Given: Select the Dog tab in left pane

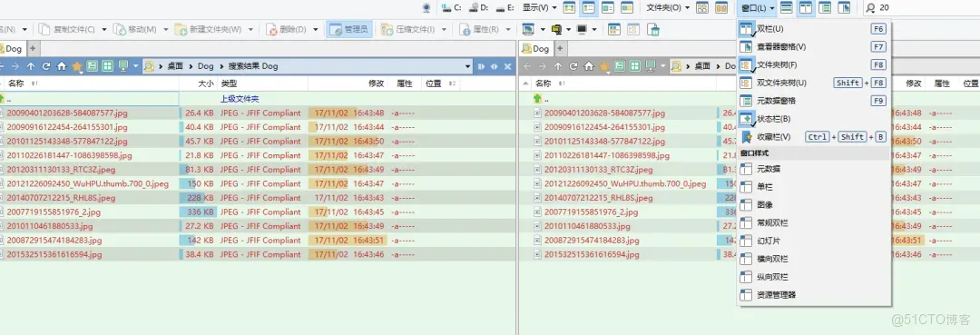Looking at the screenshot, I should (x=13, y=48).
